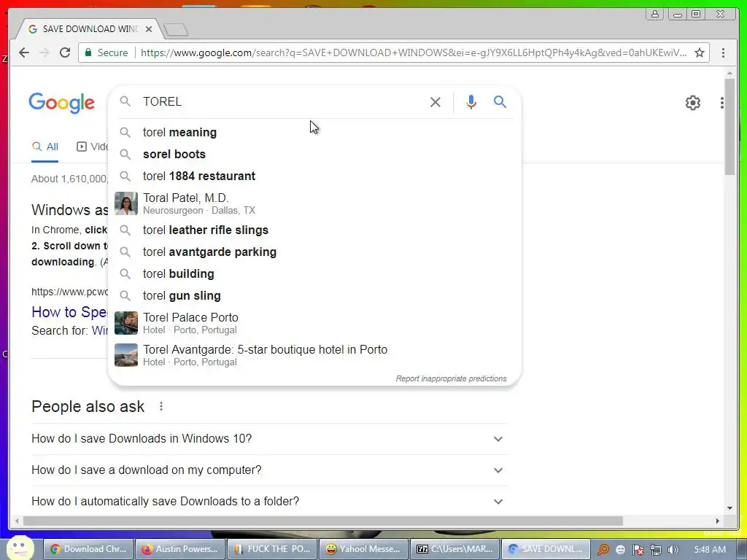Choose suggestion torel leather rifle slings
Image resolution: width=747 pixels, height=560 pixels.
(315, 230)
